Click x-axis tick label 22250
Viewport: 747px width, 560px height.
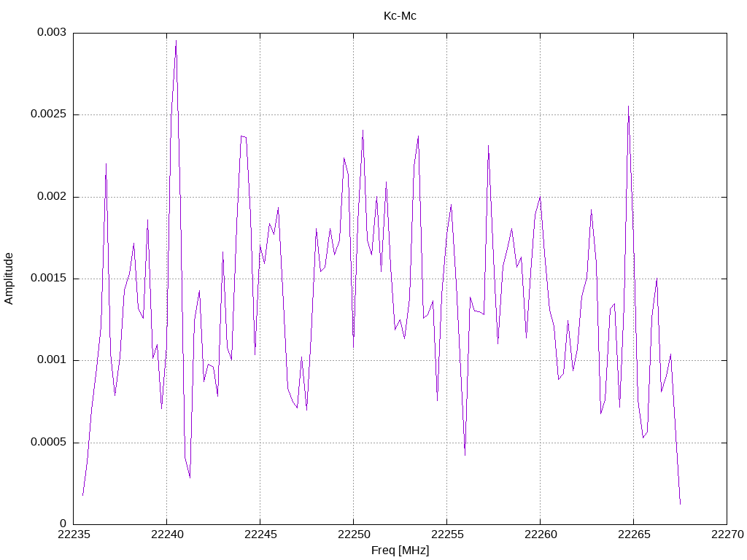(x=354, y=534)
